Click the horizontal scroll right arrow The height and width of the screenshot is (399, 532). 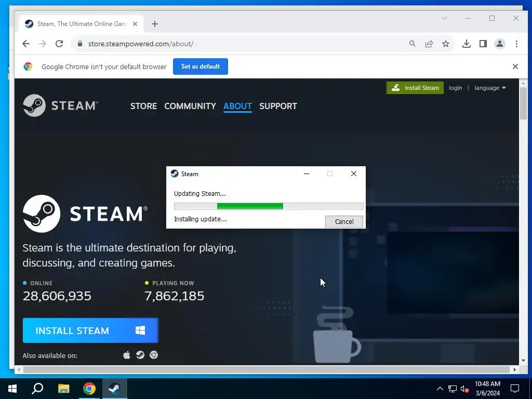(515, 369)
